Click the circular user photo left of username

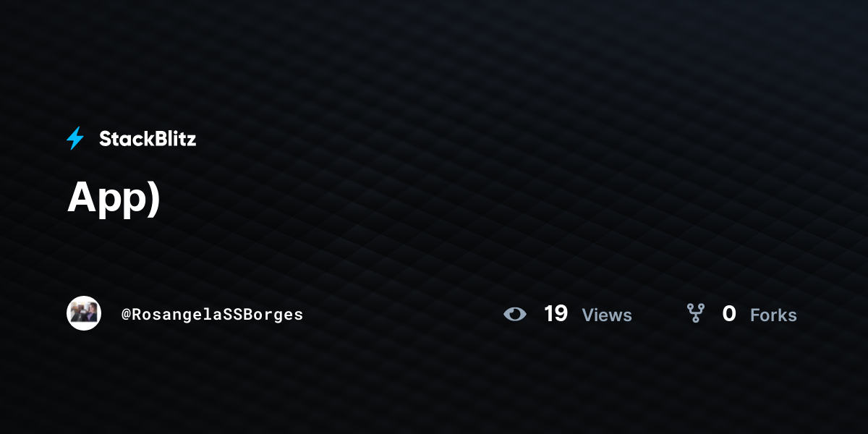84,313
